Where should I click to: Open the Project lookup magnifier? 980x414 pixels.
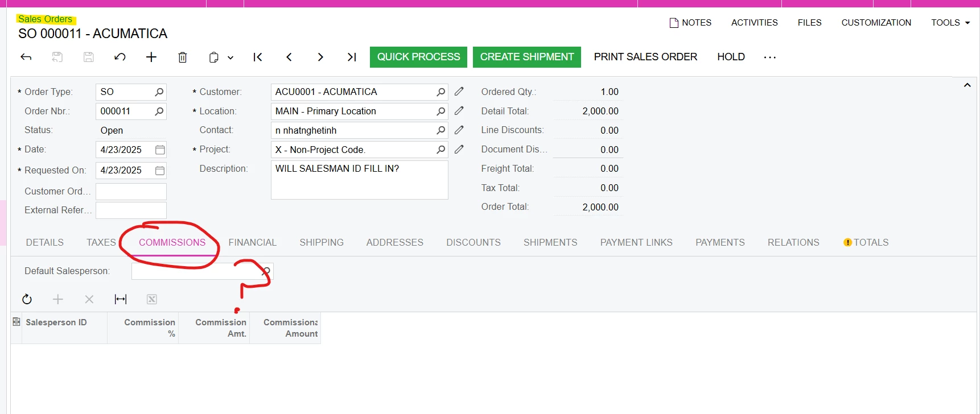pos(440,150)
